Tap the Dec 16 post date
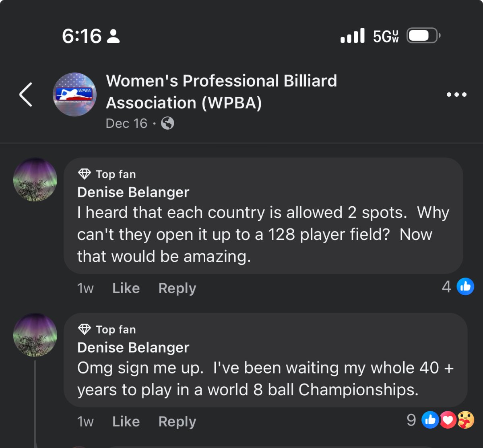 tap(126, 123)
